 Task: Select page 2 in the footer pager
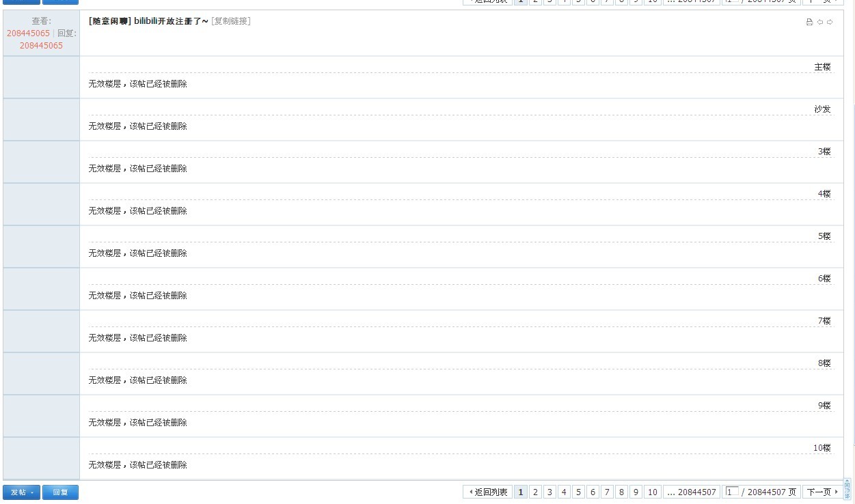tap(535, 492)
